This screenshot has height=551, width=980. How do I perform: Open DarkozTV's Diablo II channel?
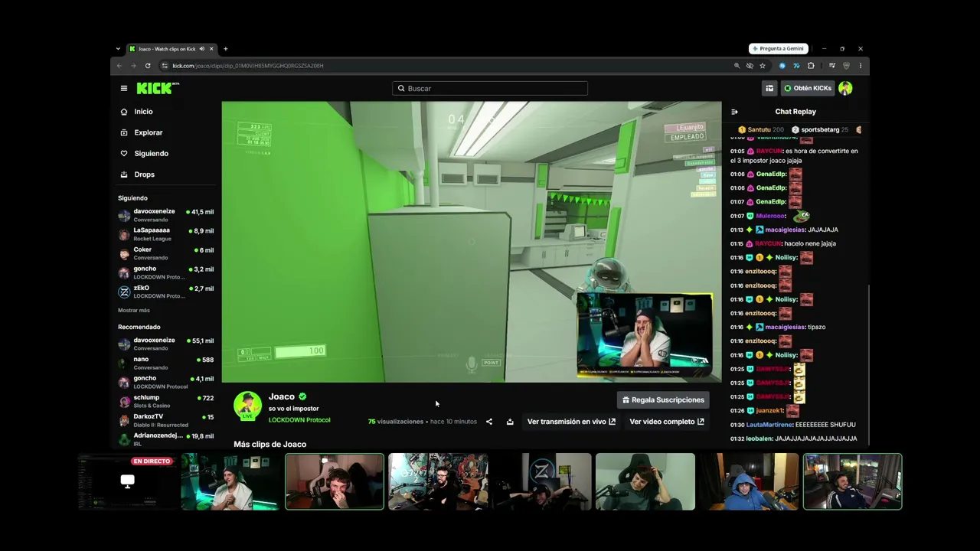pyautogui.click(x=166, y=420)
